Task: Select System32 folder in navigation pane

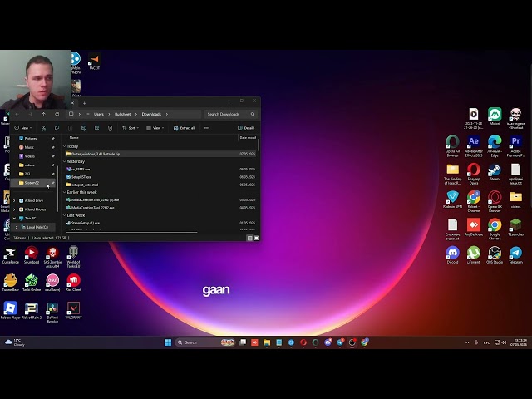Action: point(33,183)
